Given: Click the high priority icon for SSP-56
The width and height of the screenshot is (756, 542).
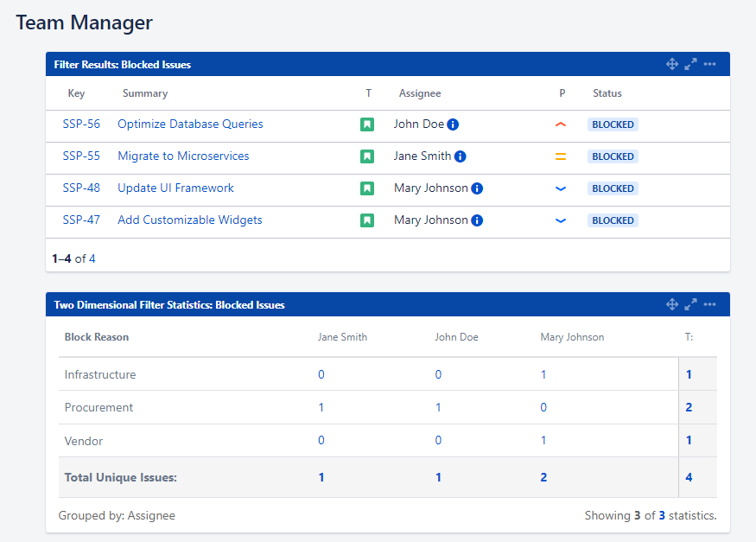Looking at the screenshot, I should tap(561, 124).
